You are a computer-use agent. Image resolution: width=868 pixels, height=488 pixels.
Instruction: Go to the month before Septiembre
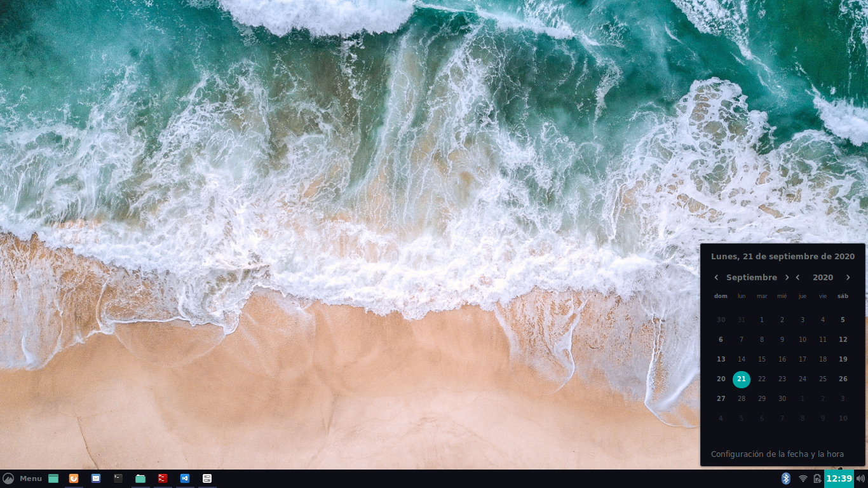coord(716,278)
